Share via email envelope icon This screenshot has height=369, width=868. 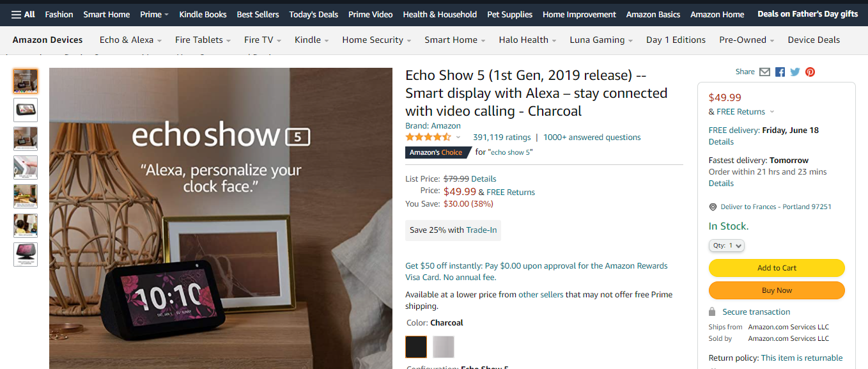pos(764,72)
